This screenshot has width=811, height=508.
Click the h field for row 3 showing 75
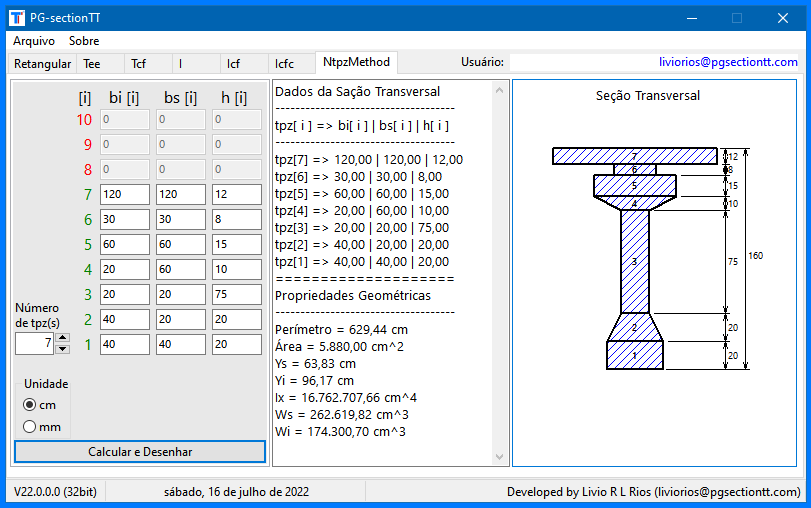(236, 294)
